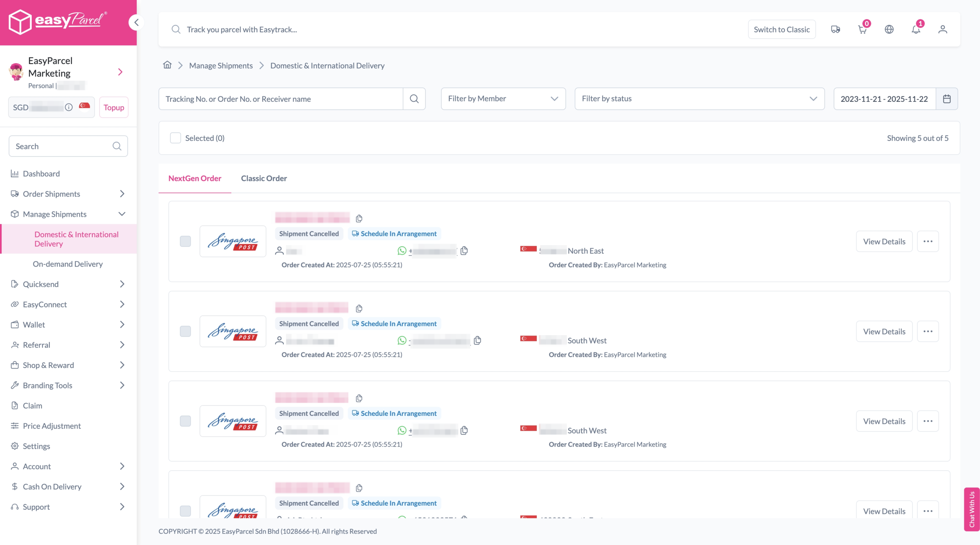
Task: Open the courier truck icon in top bar
Action: coord(835,29)
